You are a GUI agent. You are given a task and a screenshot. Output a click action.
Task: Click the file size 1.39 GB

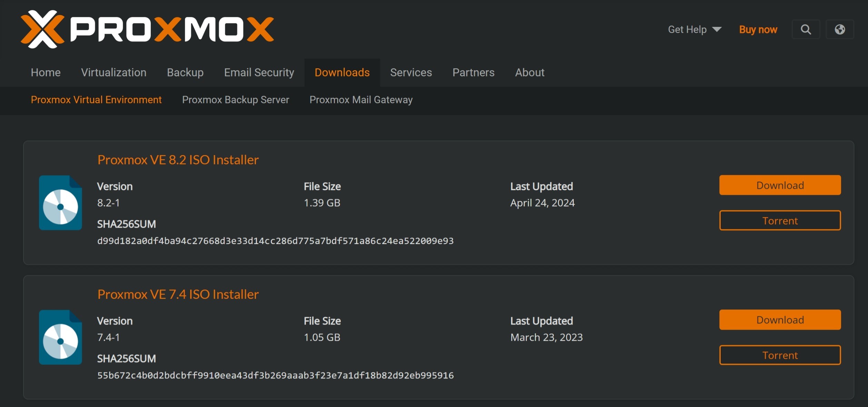pyautogui.click(x=322, y=203)
